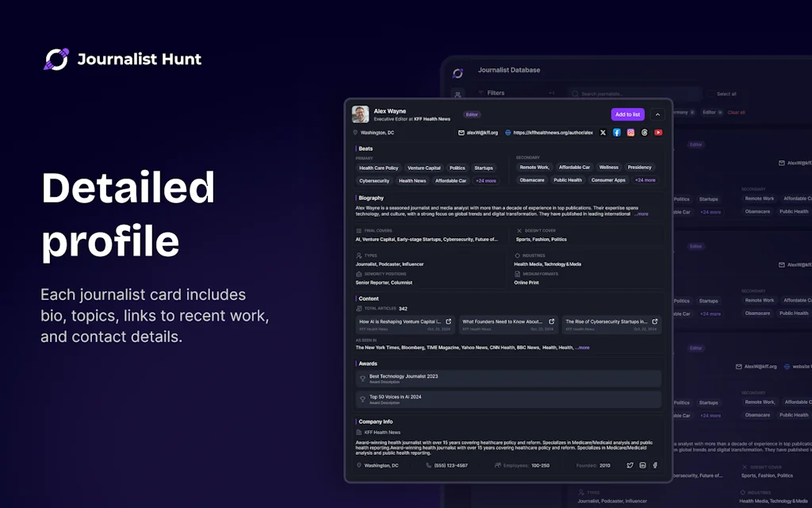This screenshot has width=812, height=508.
Task: Open the external-link icon on the Venture Capital article
Action: tap(447, 319)
